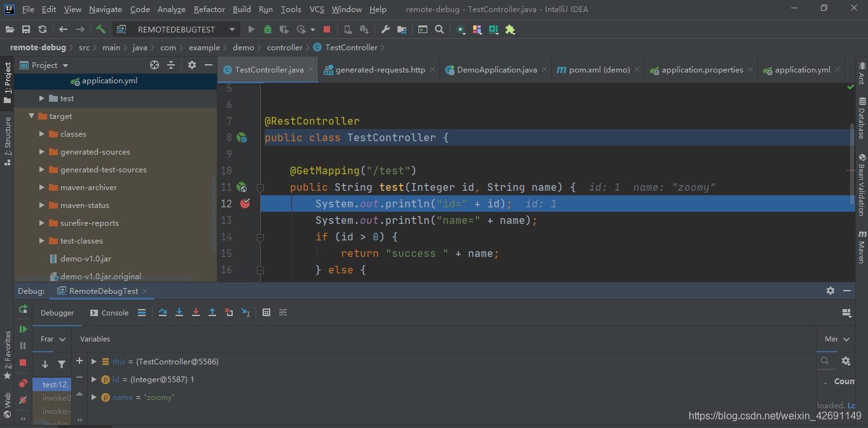Viewport: 868px width, 428px height.
Task: Stop the process via toolbar red square
Action: (327, 29)
